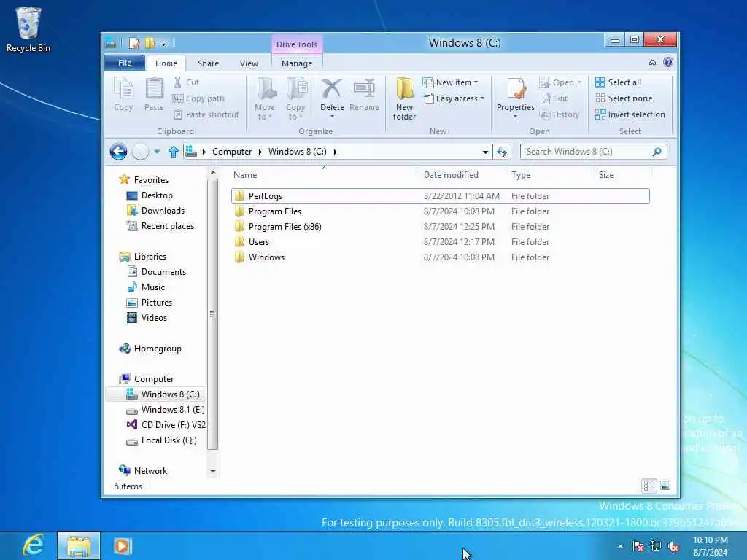Image resolution: width=747 pixels, height=560 pixels.
Task: Expand the arrow after Windows 8 (C:) breadcrumb
Action: [336, 152]
